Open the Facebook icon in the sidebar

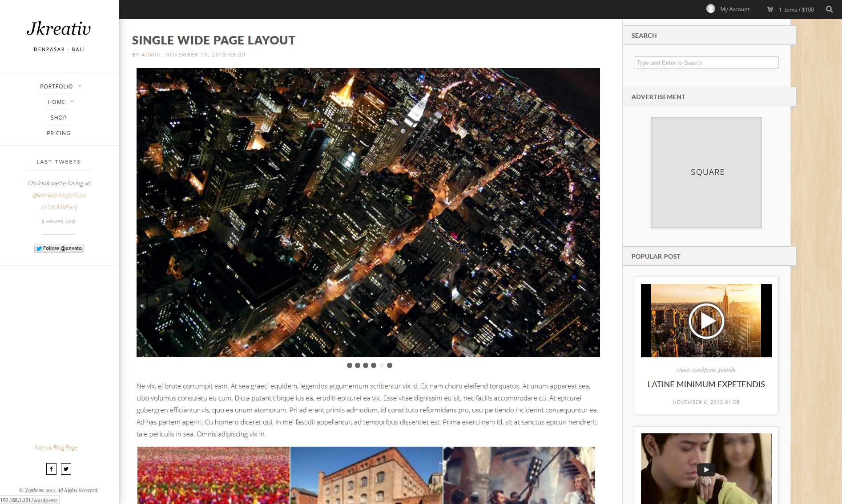click(51, 468)
